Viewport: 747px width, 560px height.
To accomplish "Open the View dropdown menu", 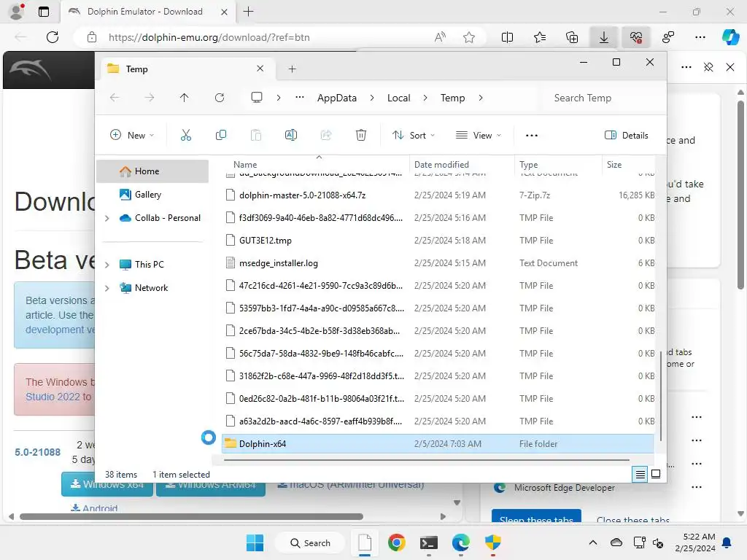I will coord(479,135).
